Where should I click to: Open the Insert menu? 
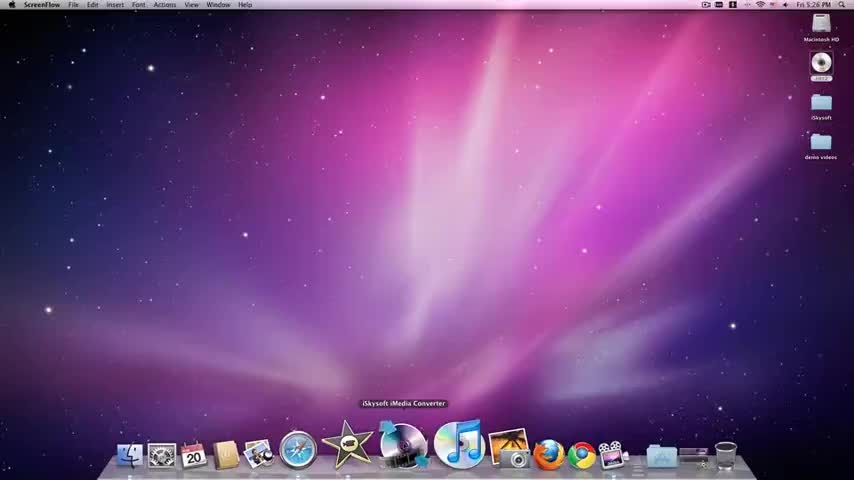(115, 4)
